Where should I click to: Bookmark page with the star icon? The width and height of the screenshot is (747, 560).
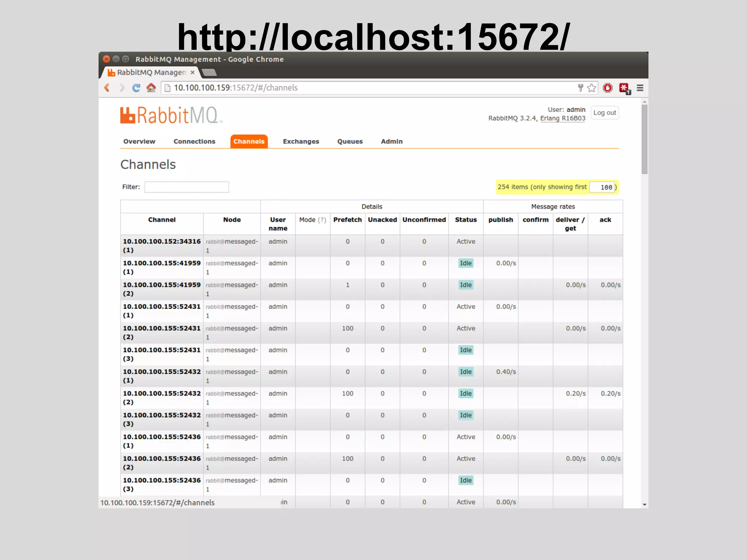[x=592, y=88]
